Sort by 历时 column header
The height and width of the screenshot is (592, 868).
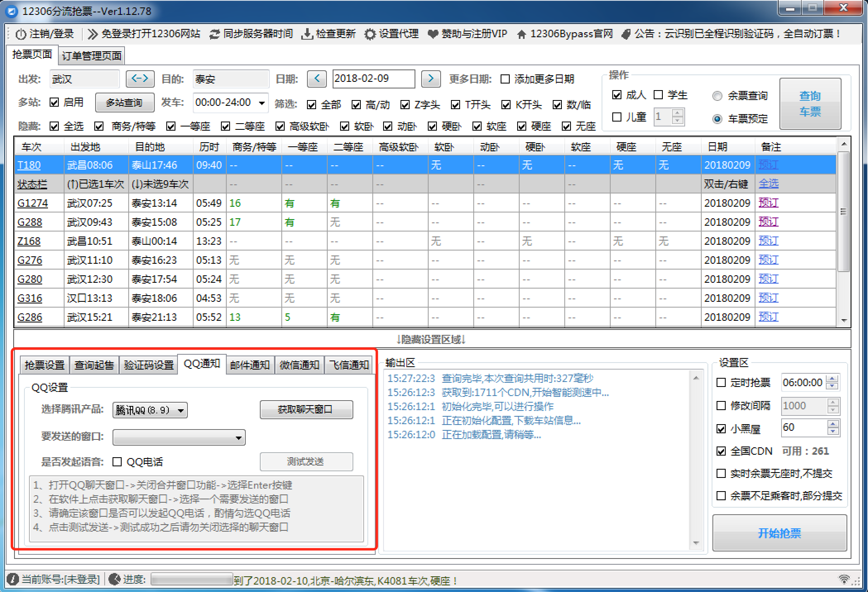(209, 147)
